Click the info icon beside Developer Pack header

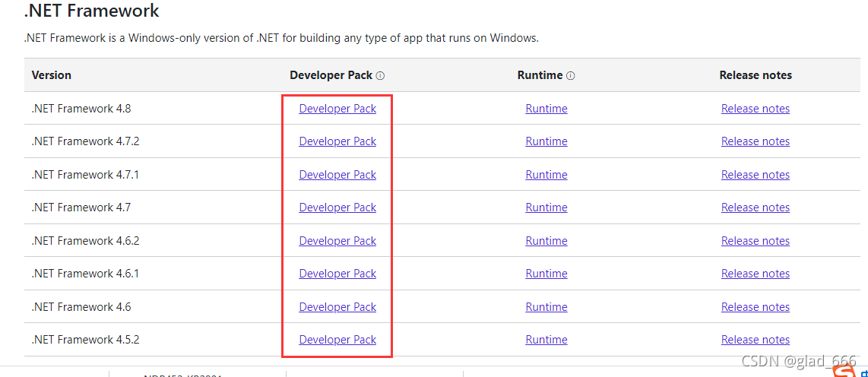pyautogui.click(x=380, y=76)
